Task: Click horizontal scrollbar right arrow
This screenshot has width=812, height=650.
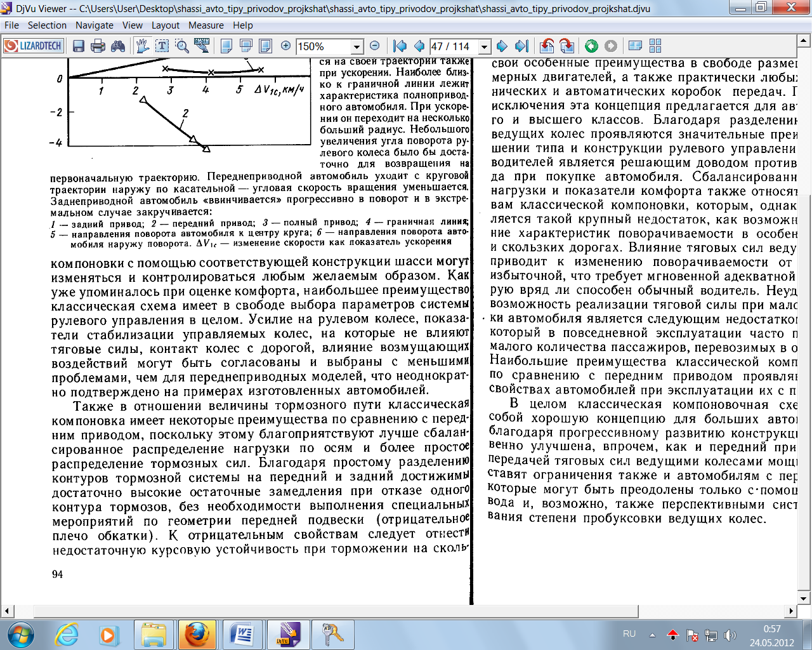Action: click(x=792, y=611)
